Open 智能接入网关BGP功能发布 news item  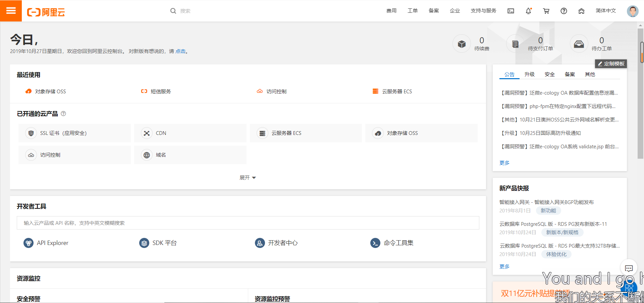pos(546,202)
